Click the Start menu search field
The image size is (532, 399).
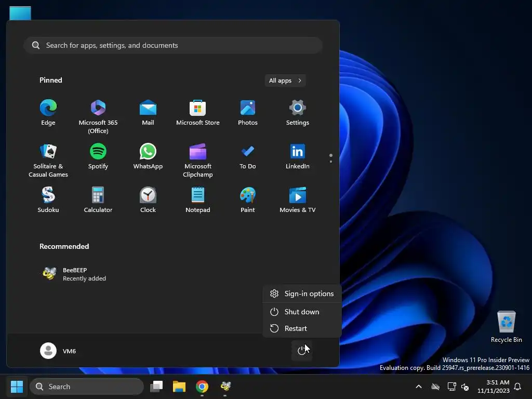tap(173, 46)
